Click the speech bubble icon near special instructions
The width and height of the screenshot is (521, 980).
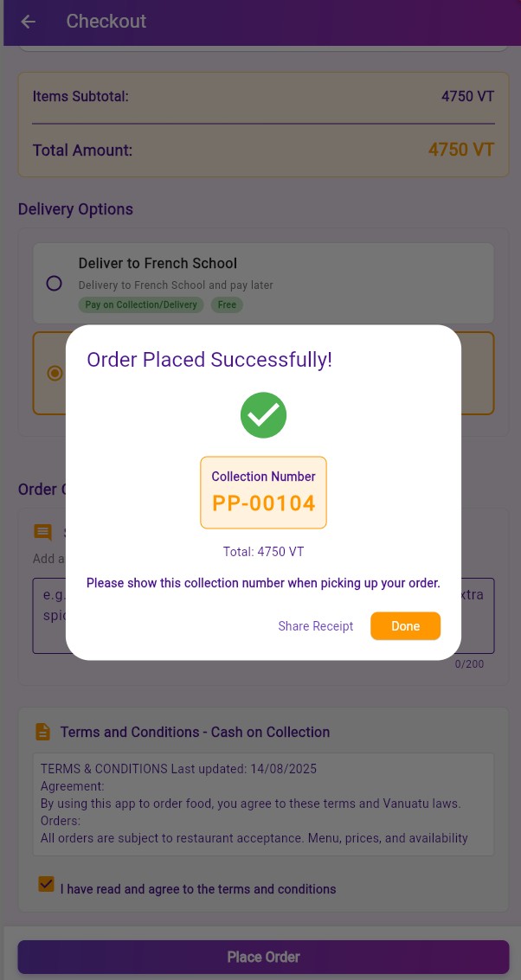click(42, 532)
